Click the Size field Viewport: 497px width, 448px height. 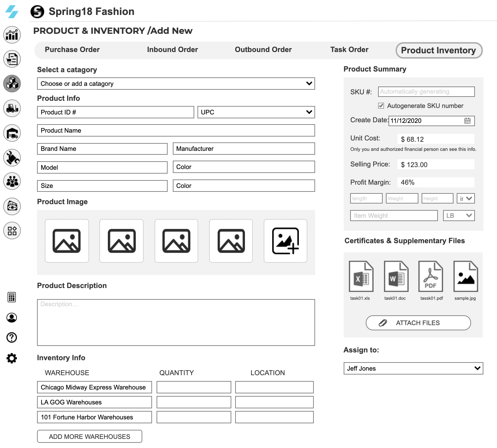pos(102,186)
